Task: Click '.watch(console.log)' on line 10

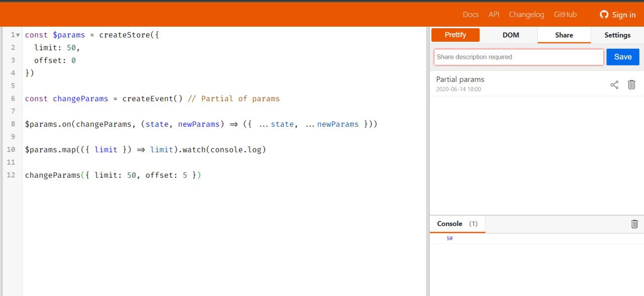Action: click(x=222, y=150)
